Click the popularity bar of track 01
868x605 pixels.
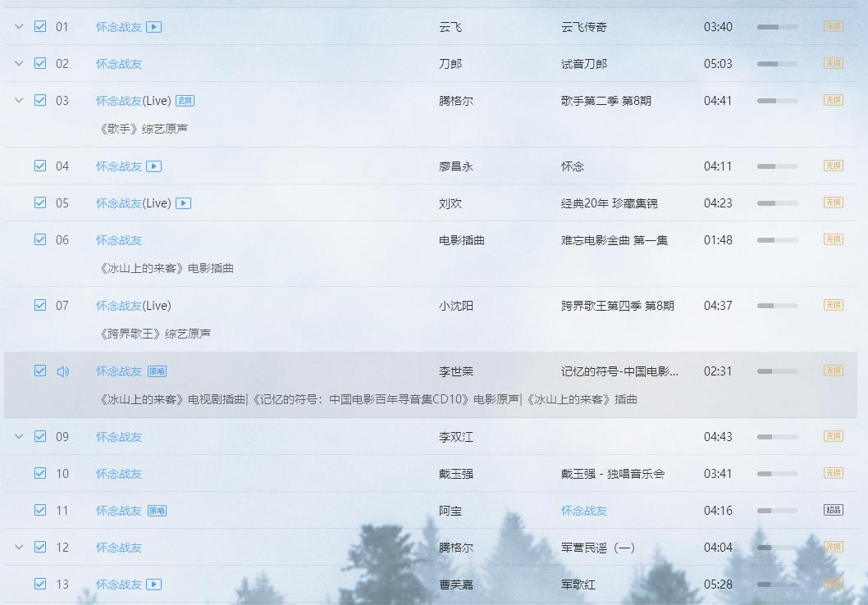pos(777,27)
